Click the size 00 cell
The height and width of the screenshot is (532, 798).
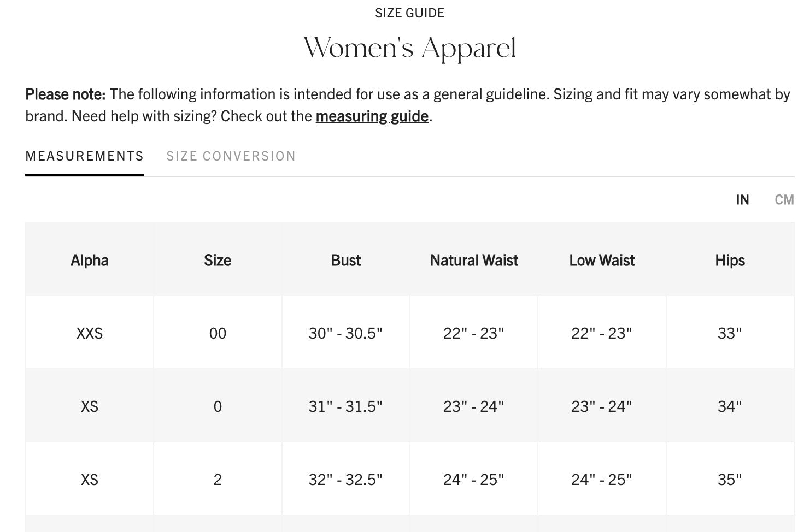click(218, 333)
